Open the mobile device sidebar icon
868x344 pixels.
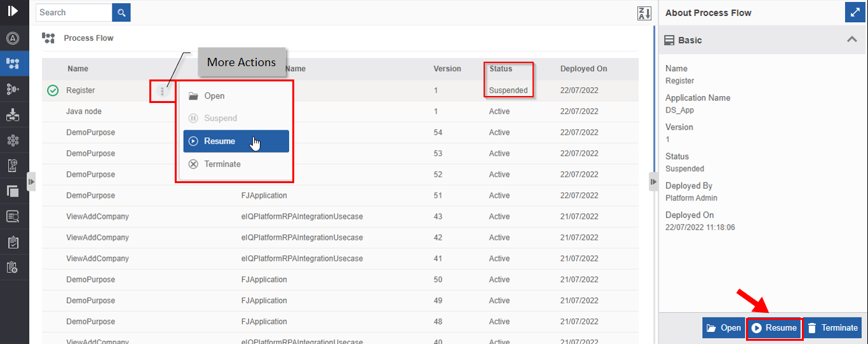pos(13,165)
